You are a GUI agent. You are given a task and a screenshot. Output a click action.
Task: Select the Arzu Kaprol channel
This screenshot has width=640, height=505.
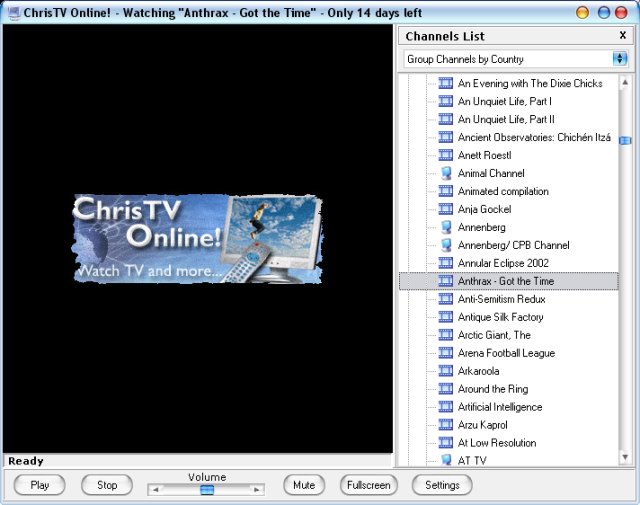(x=483, y=425)
